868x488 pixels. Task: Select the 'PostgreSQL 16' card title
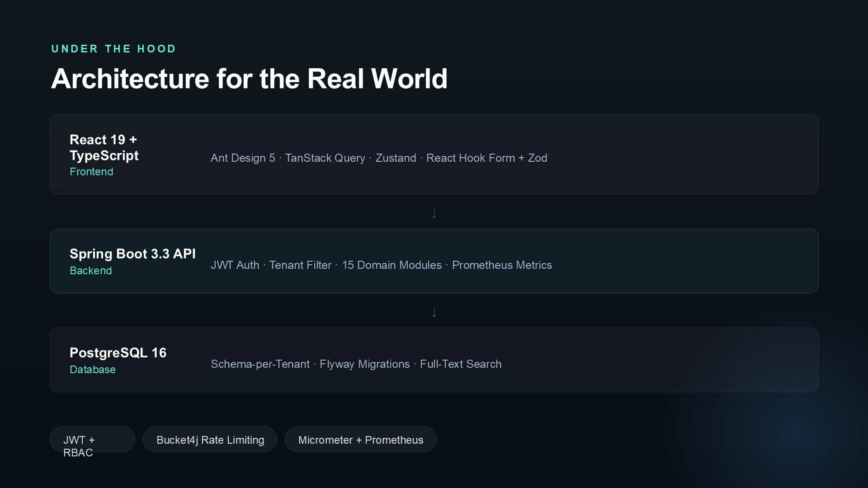(118, 353)
